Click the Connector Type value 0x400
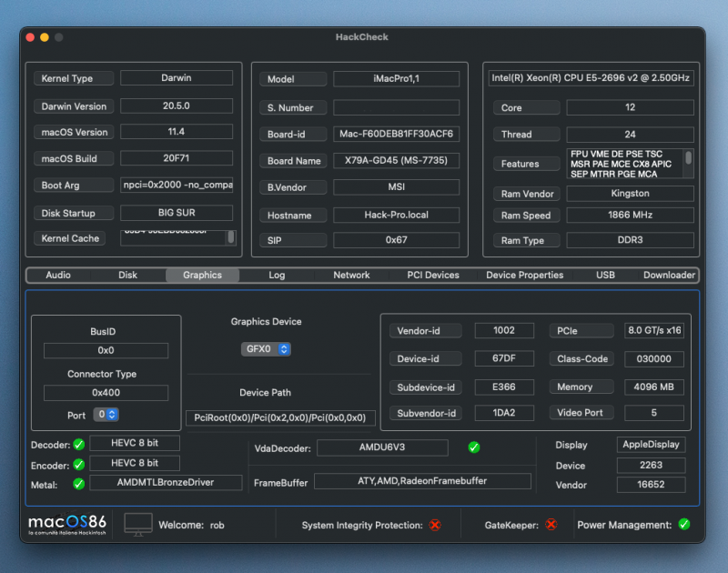This screenshot has height=573, width=728. (x=106, y=393)
